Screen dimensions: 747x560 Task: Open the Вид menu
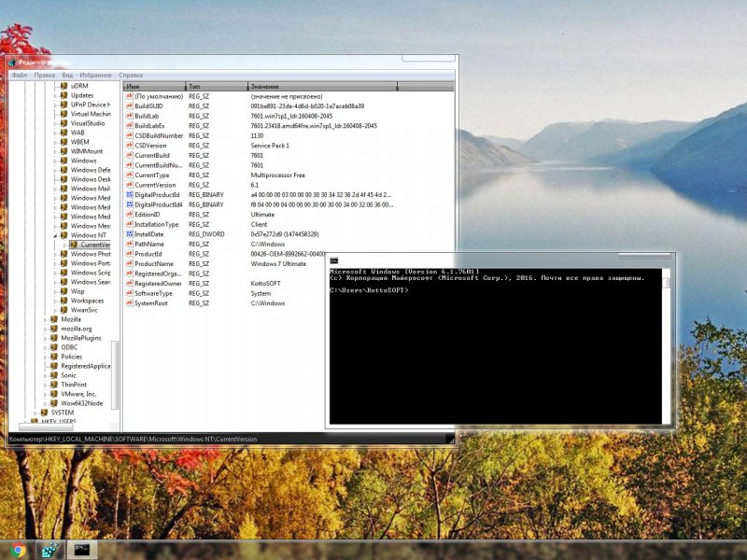pos(67,76)
